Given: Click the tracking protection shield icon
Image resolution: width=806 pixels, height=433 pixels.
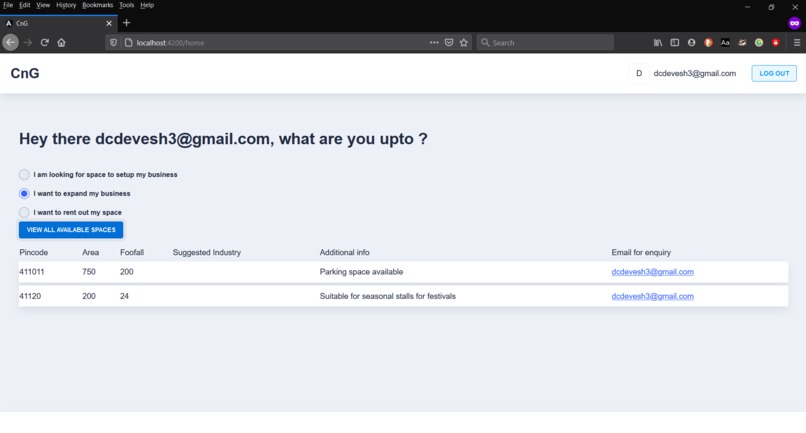Looking at the screenshot, I should [114, 43].
